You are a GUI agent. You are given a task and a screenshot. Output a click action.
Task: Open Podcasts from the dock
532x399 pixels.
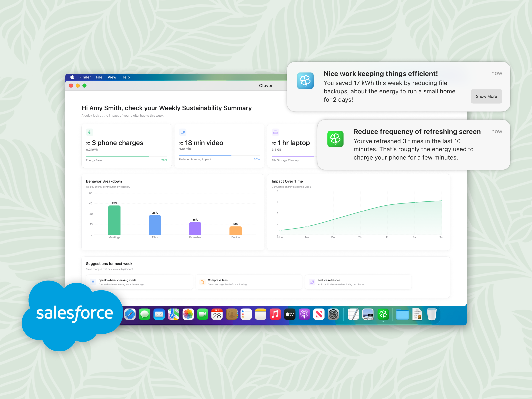click(304, 314)
